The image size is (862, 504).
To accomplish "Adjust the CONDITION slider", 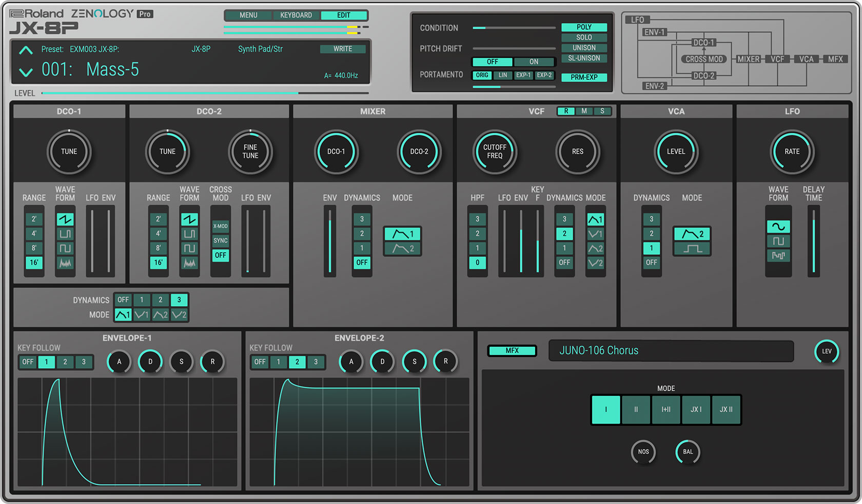I will (x=514, y=28).
